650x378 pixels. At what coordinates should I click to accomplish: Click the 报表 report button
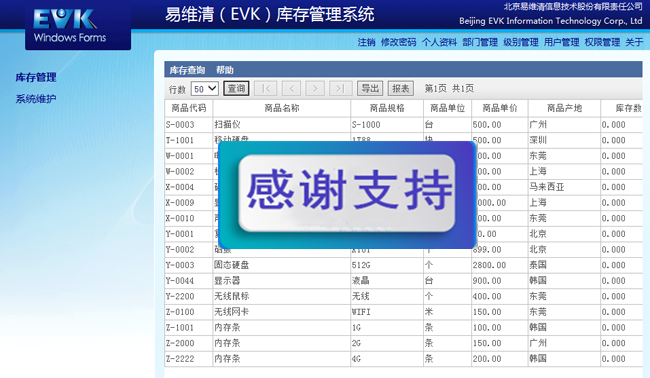coord(400,88)
